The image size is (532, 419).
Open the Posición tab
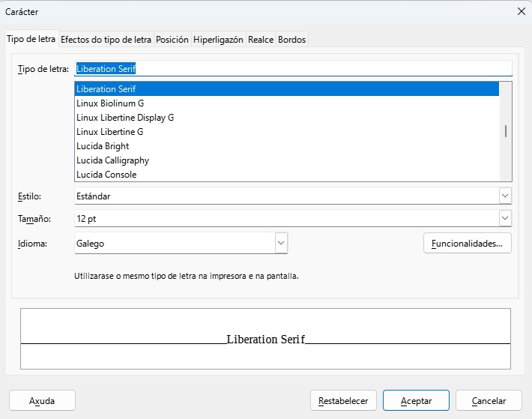pos(172,40)
